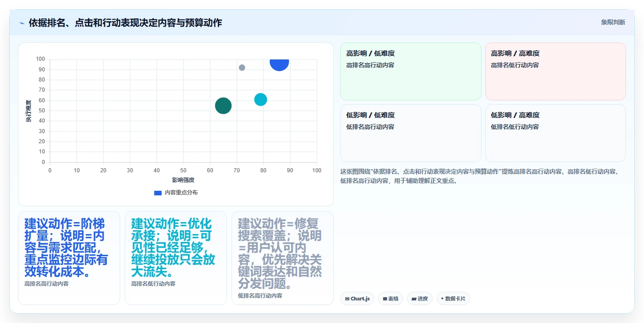644x323 pixels.
Task: Click the 表格 tag chip
Action: pos(390,299)
